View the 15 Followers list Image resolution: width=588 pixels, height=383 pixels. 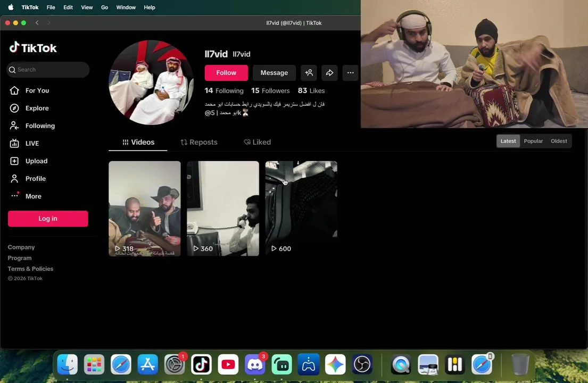[270, 90]
